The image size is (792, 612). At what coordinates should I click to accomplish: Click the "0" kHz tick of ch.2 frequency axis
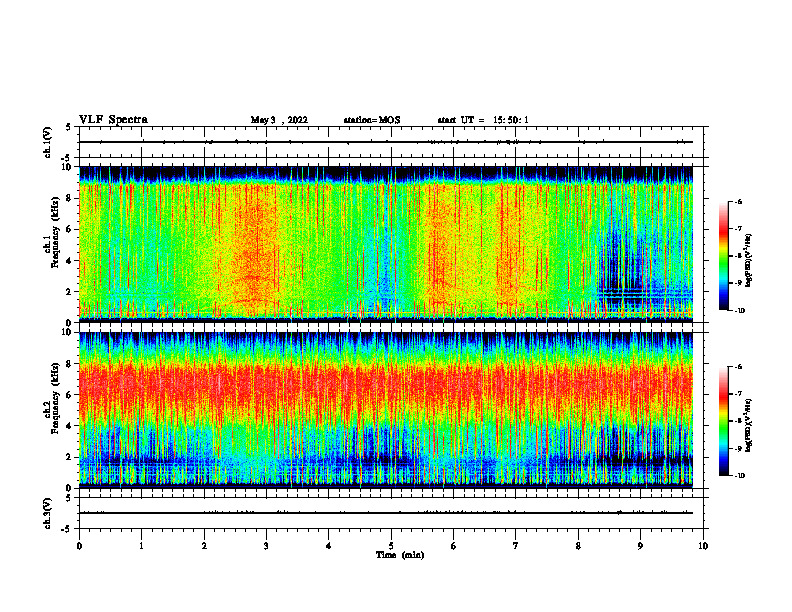pyautogui.click(x=69, y=488)
